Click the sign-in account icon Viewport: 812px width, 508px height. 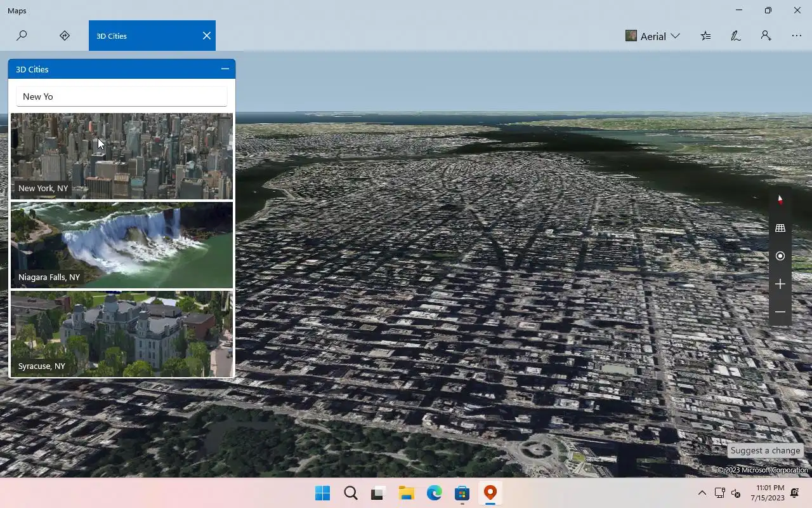[x=766, y=36]
